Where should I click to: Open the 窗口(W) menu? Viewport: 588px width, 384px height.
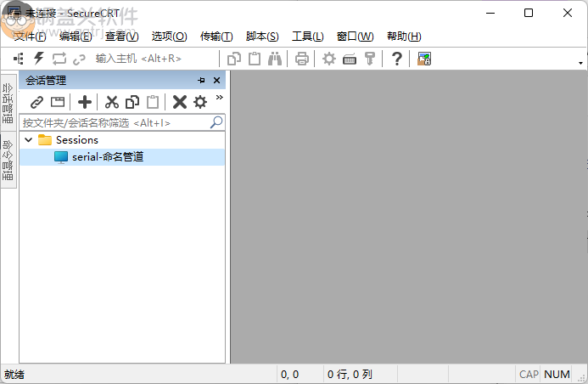pos(356,37)
